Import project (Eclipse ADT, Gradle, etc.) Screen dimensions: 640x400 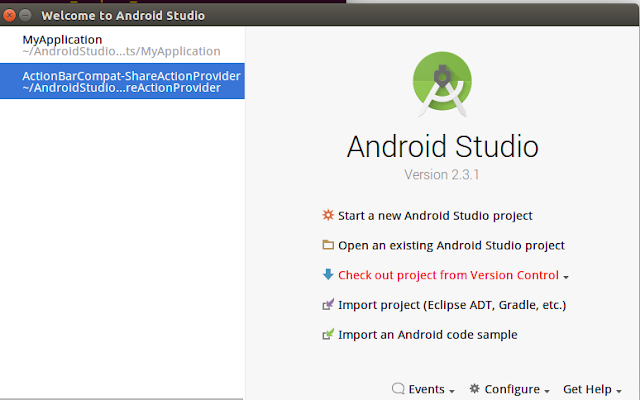(452, 305)
